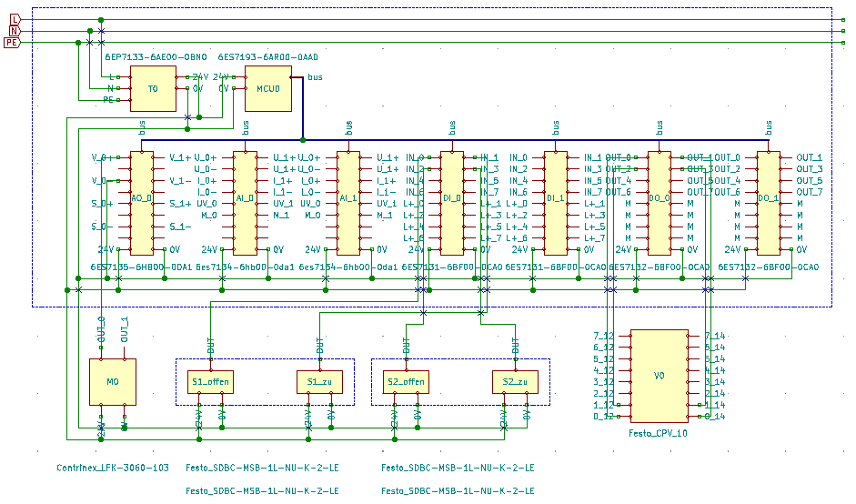Select the DI_1 digital input module
Screen dimensions: 856x504
coord(556,202)
